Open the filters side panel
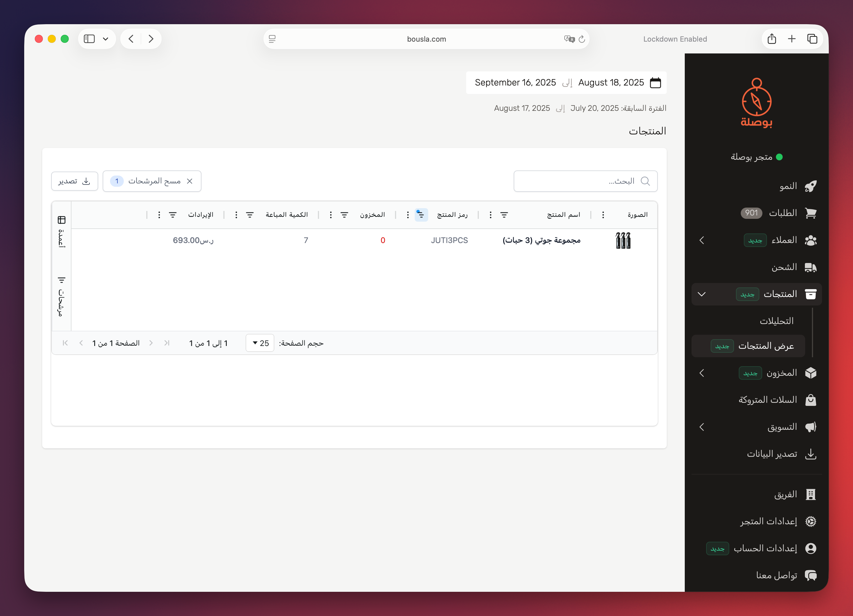853x616 pixels. tap(62, 297)
